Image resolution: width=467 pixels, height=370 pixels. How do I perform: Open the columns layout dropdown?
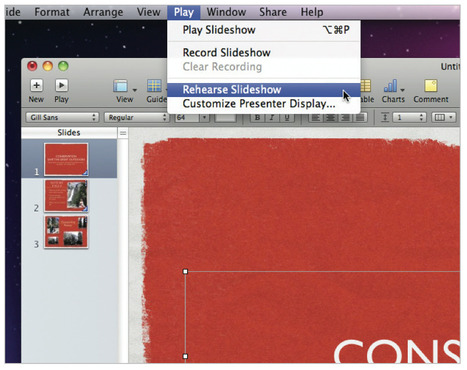444,117
